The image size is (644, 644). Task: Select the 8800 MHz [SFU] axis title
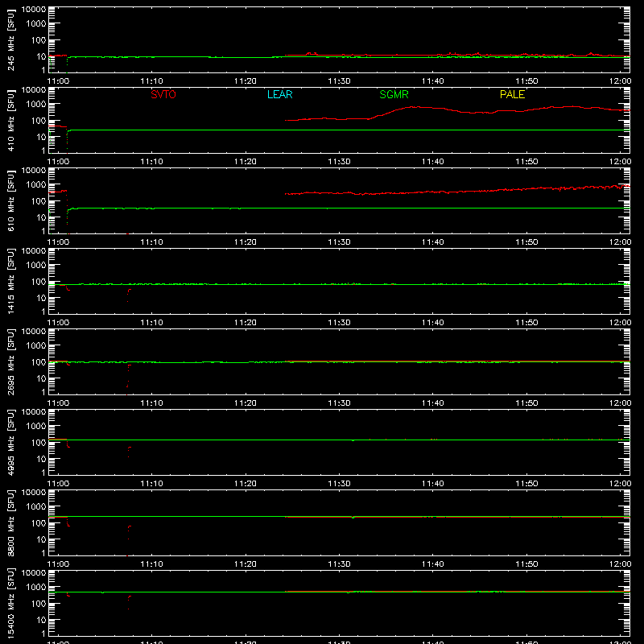pos(11,522)
